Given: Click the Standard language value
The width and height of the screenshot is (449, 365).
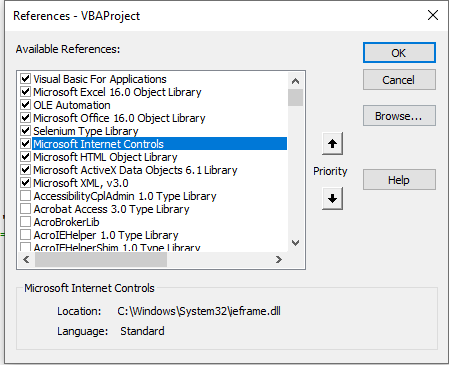Looking at the screenshot, I should (142, 331).
